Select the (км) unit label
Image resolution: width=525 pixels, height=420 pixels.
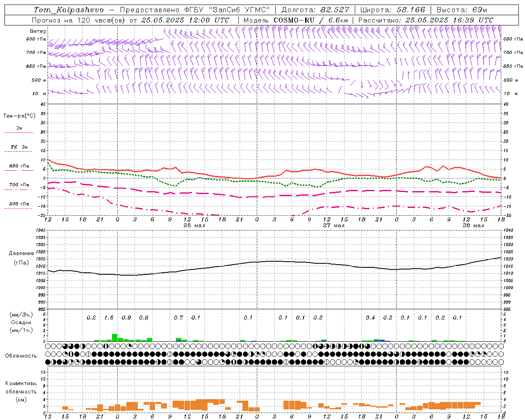pyautogui.click(x=21, y=399)
